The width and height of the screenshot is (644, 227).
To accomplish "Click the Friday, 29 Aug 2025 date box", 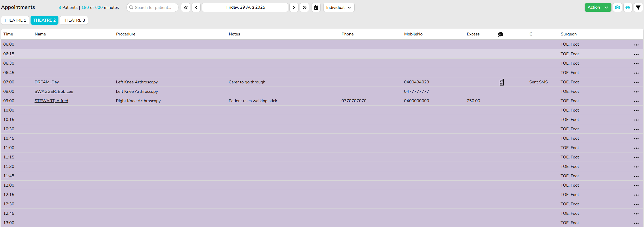I will [x=245, y=8].
